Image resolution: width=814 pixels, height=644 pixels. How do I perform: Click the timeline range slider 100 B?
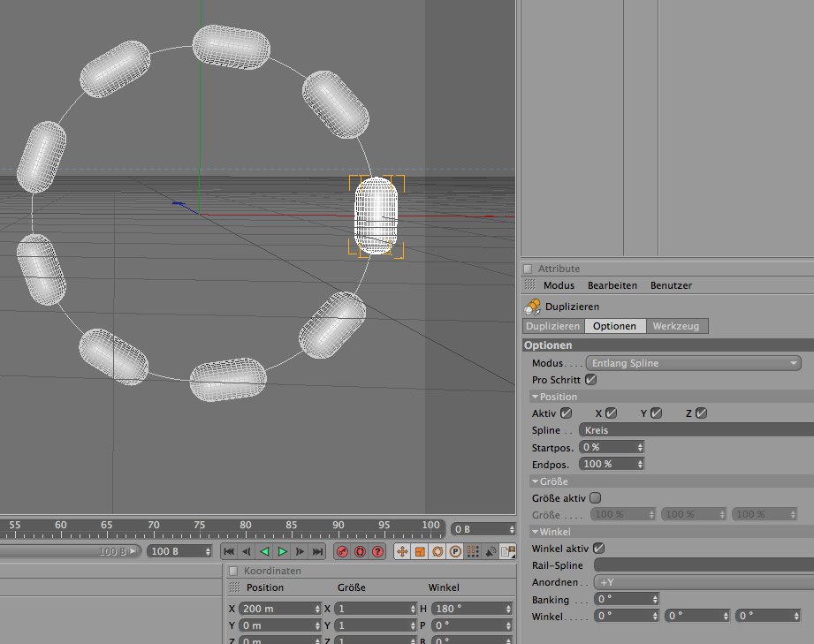coord(70,551)
